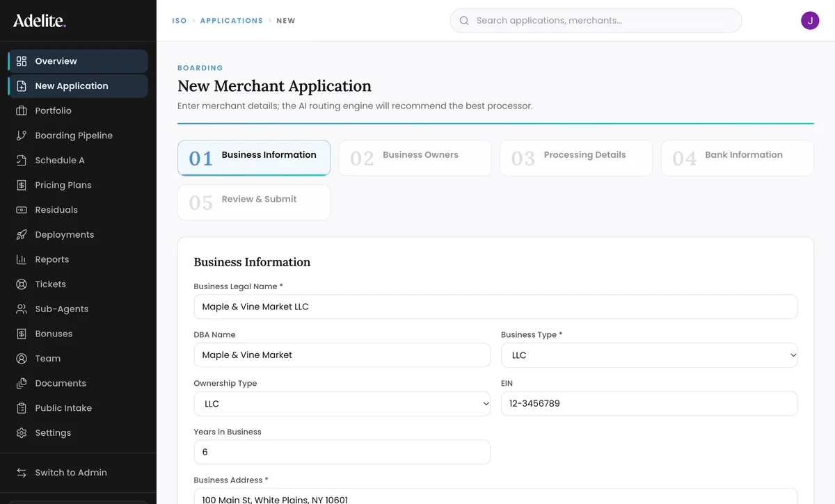
Task: Click the ISO breadcrumb link
Action: tap(180, 21)
